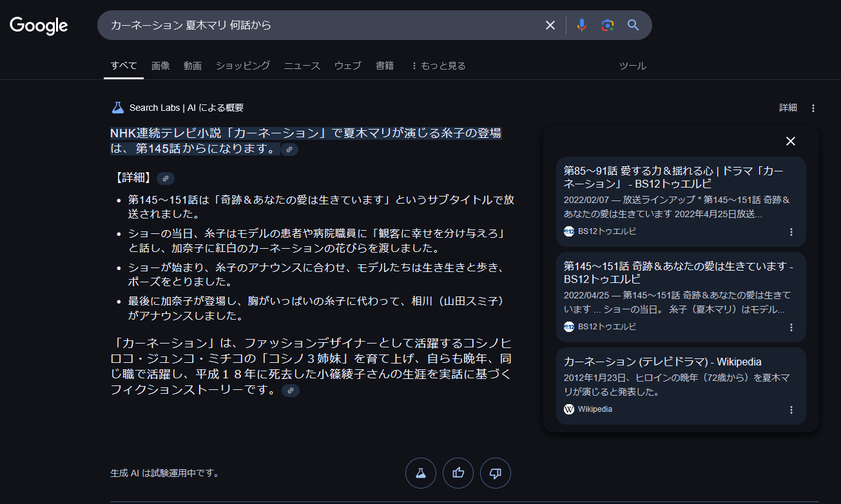This screenshot has width=841, height=504.
Task: Click 生成 AI は試験運用中です notice
Action: point(165,473)
